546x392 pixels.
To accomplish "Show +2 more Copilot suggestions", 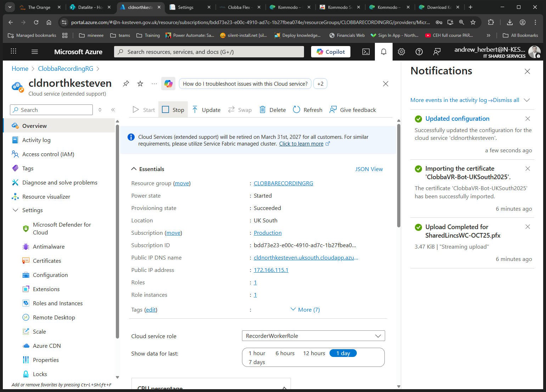I will 320,84.
